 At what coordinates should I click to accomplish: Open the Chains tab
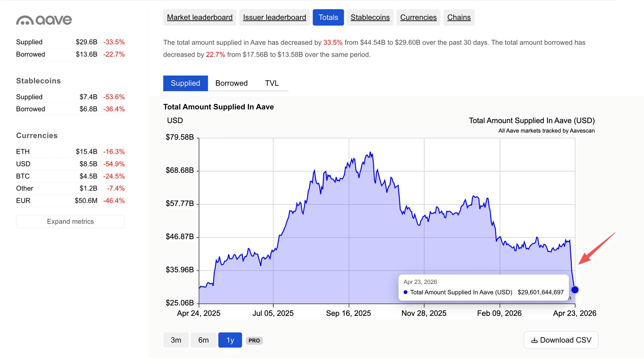459,17
